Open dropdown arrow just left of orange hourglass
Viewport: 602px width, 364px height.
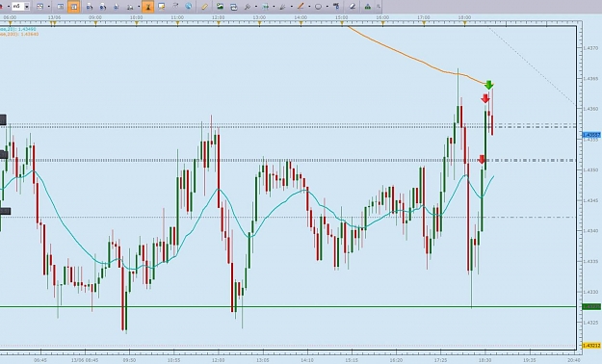coord(139,7)
